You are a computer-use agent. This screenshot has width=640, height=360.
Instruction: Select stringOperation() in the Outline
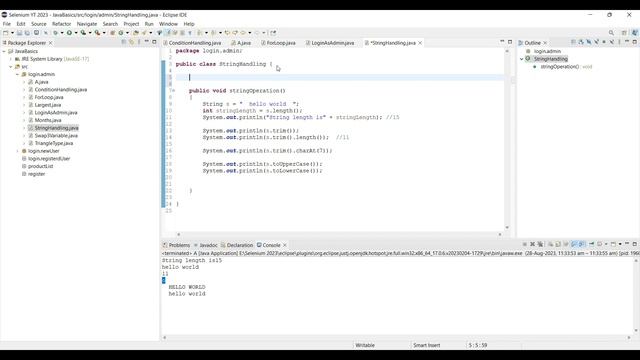560,67
